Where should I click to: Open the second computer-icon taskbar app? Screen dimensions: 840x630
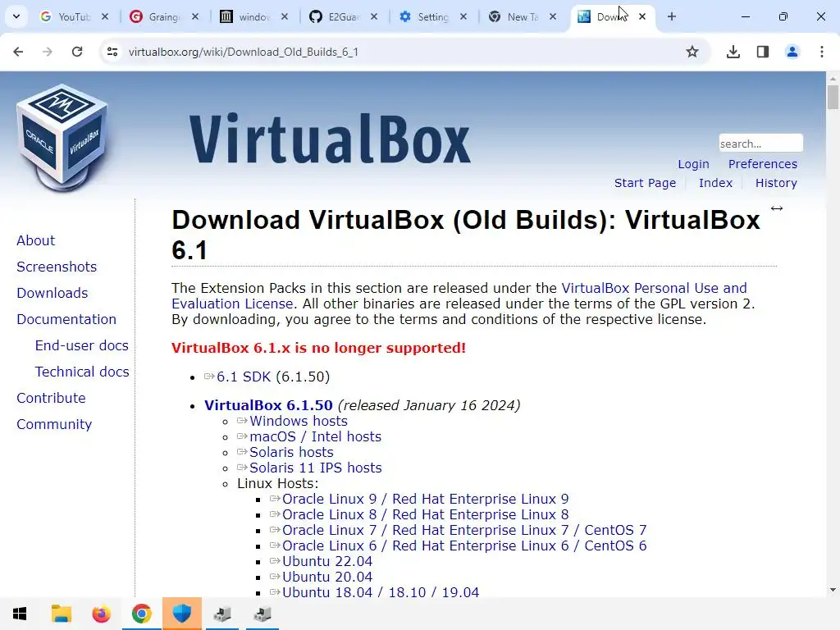pyautogui.click(x=262, y=614)
